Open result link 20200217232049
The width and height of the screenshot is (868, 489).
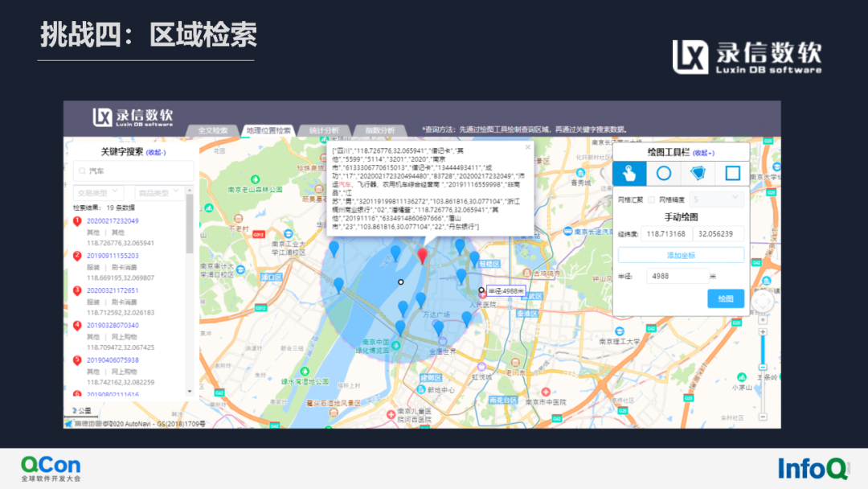[x=113, y=221]
